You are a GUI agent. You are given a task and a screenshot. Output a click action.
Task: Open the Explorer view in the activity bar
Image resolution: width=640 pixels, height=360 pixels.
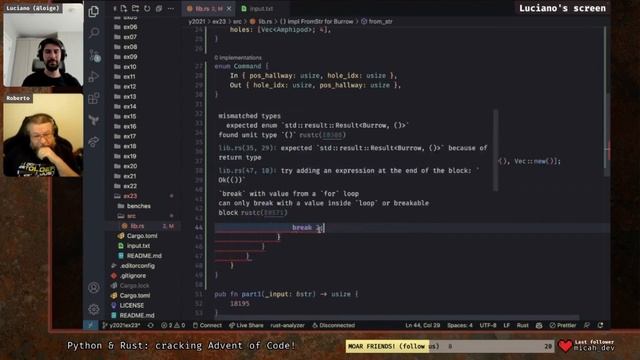93,11
